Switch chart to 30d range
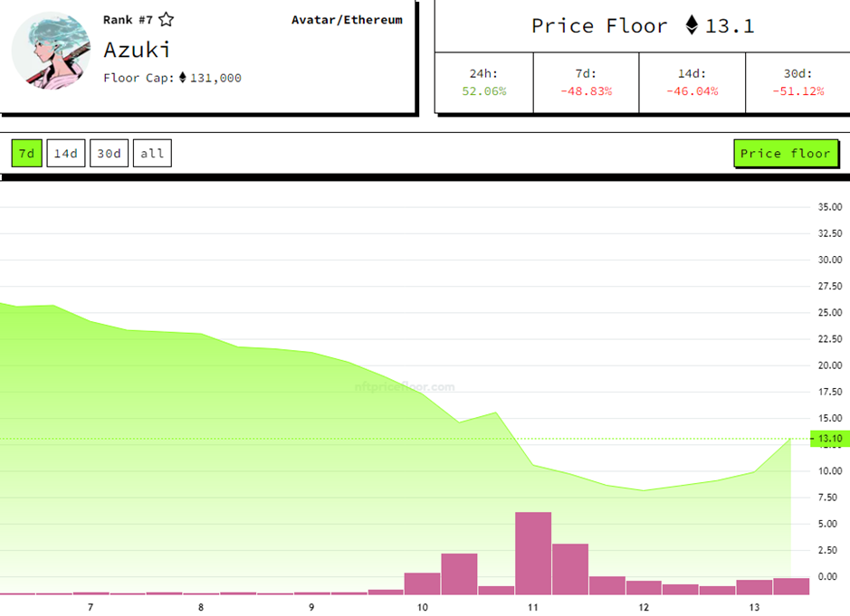Viewport: 850px width, 616px height. click(109, 154)
